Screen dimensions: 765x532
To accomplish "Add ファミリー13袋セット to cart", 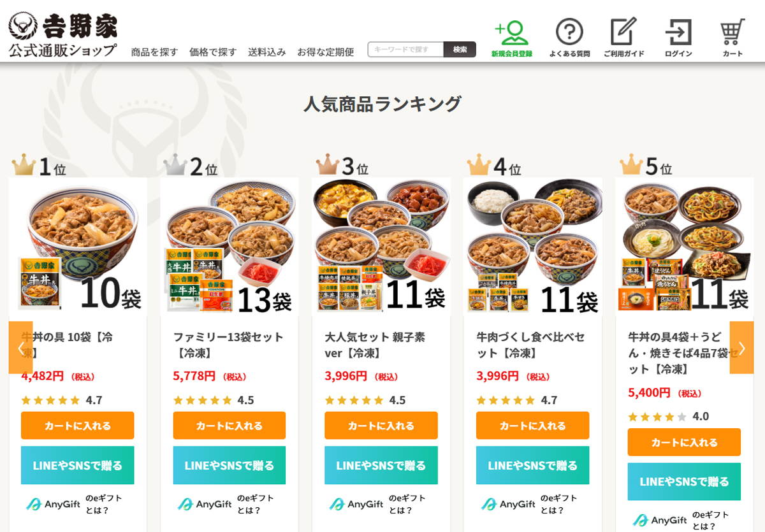I will [229, 425].
